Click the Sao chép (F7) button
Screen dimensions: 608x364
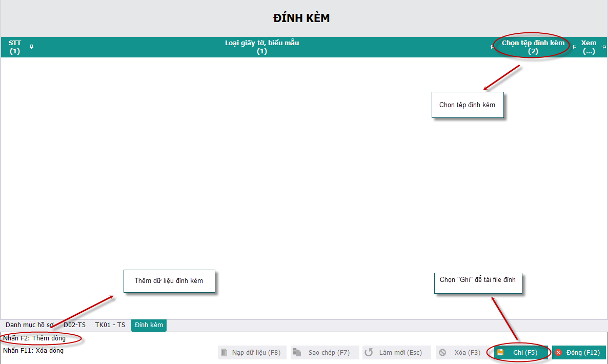[325, 352]
